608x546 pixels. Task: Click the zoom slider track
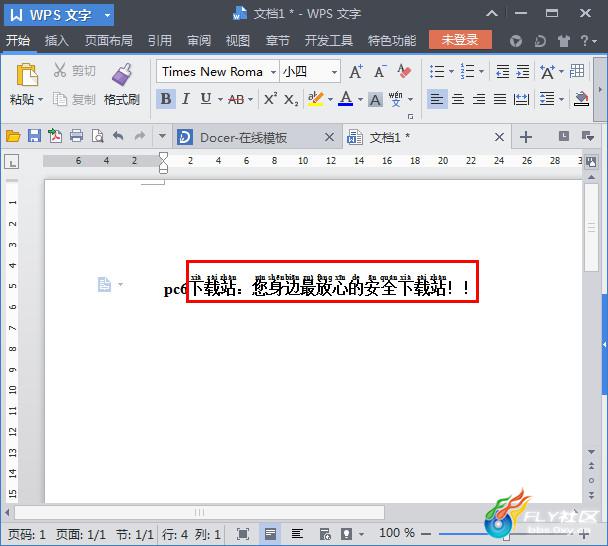(504, 534)
